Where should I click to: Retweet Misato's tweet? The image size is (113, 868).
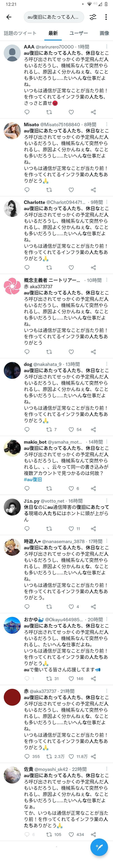tap(49, 190)
